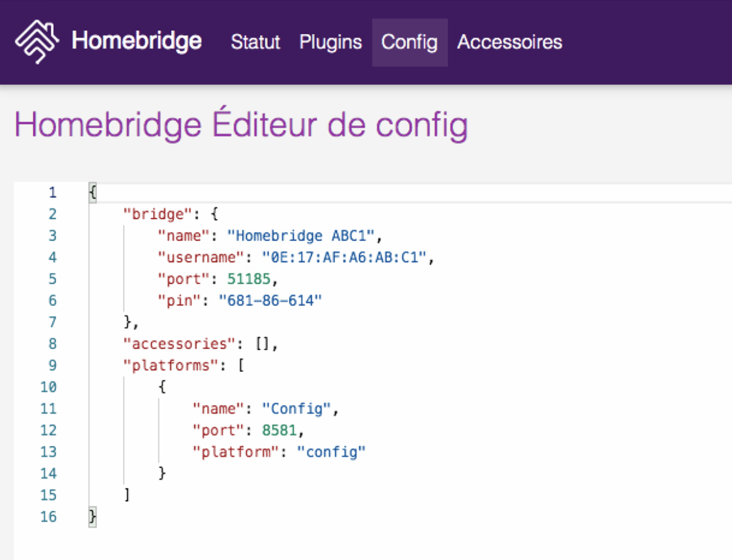Click the "config" platform string value
This screenshot has height=560, width=732.
[x=331, y=451]
